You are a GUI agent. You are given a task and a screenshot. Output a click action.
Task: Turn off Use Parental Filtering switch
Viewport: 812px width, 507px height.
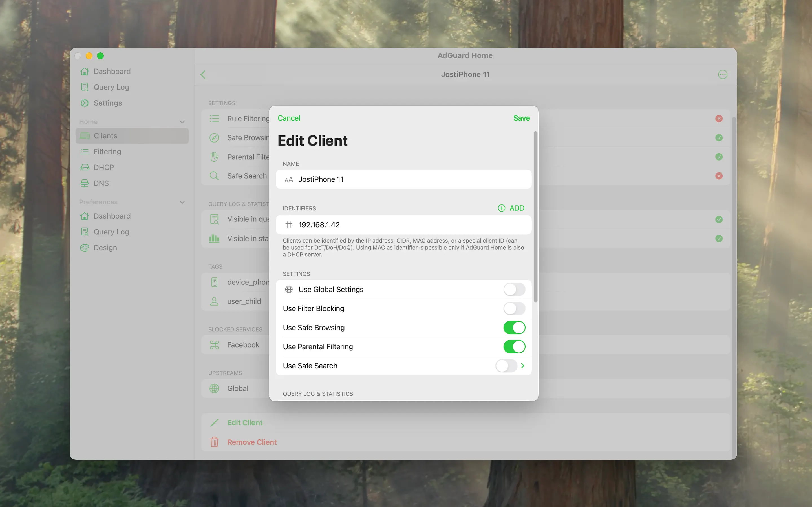pos(514,347)
